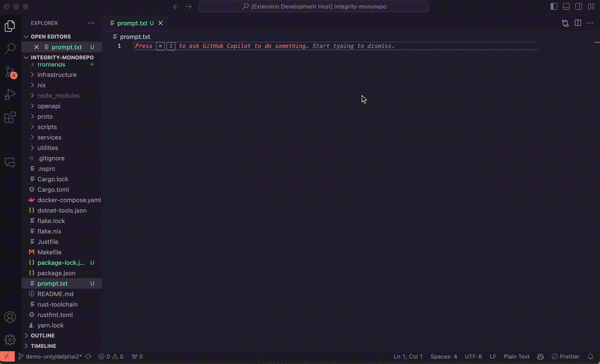Open docker-compose.yaml in the file tree
The width and height of the screenshot is (600, 364).
click(x=61, y=200)
